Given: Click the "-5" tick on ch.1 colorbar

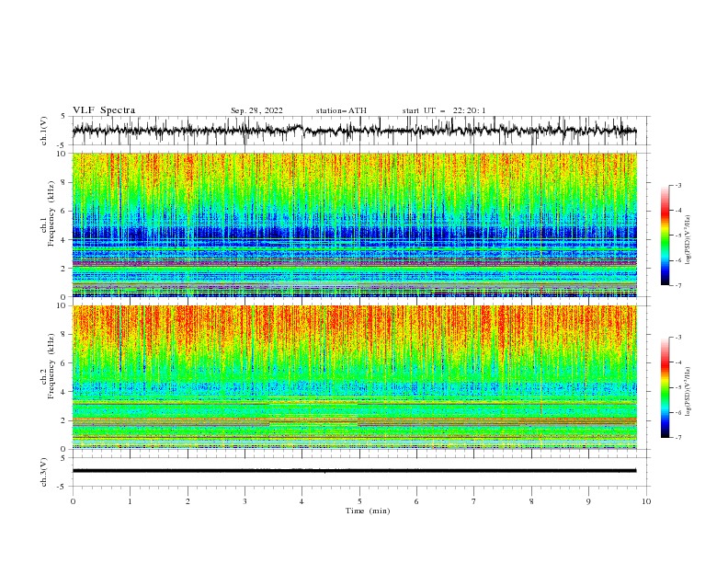Looking at the screenshot, I should (678, 236).
